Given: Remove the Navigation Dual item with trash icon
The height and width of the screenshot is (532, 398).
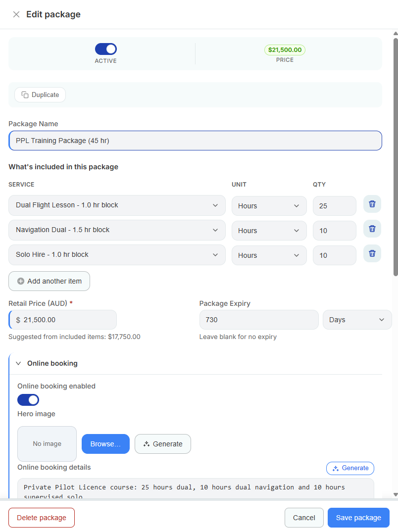Looking at the screenshot, I should coord(372,229).
